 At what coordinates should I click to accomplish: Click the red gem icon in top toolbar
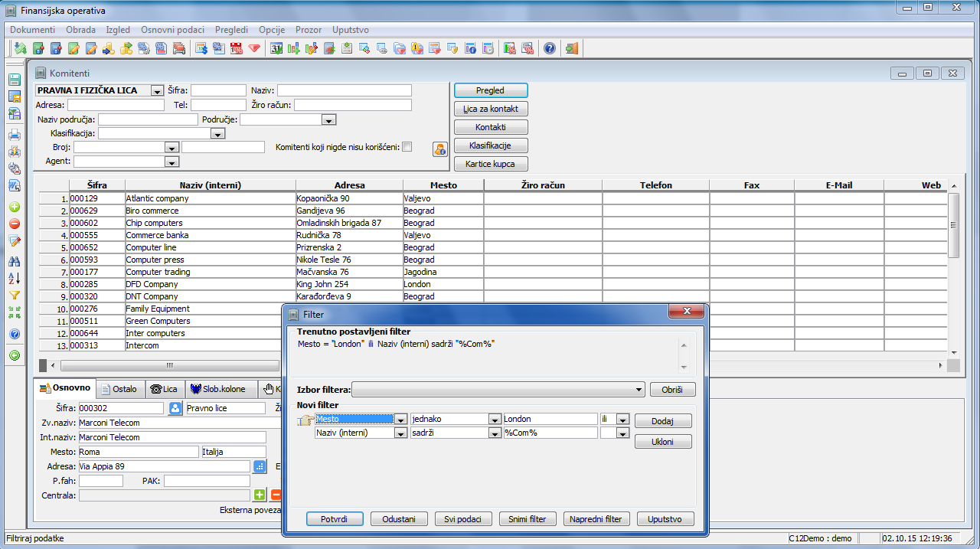(254, 48)
